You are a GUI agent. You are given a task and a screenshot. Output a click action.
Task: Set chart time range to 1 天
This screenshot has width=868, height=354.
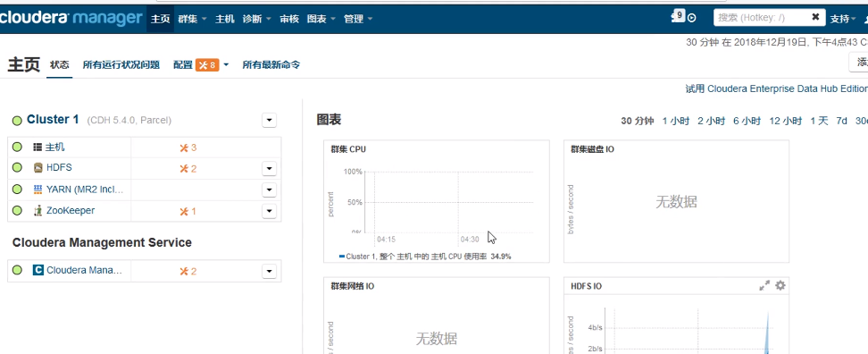(x=819, y=122)
